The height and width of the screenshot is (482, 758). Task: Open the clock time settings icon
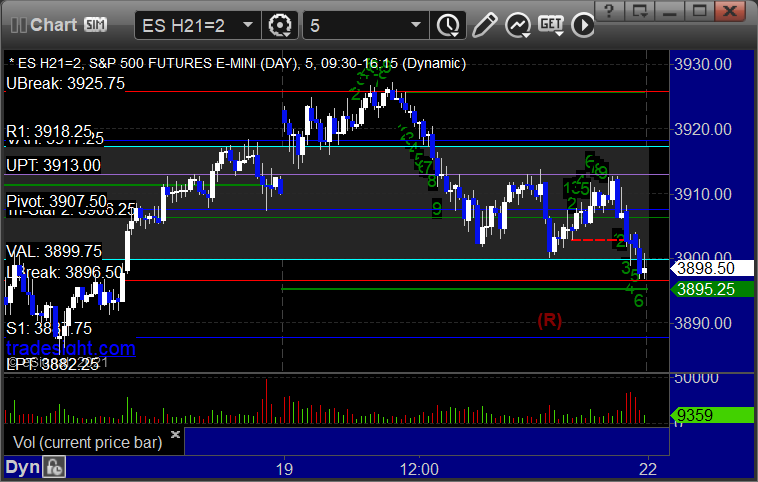pos(448,25)
